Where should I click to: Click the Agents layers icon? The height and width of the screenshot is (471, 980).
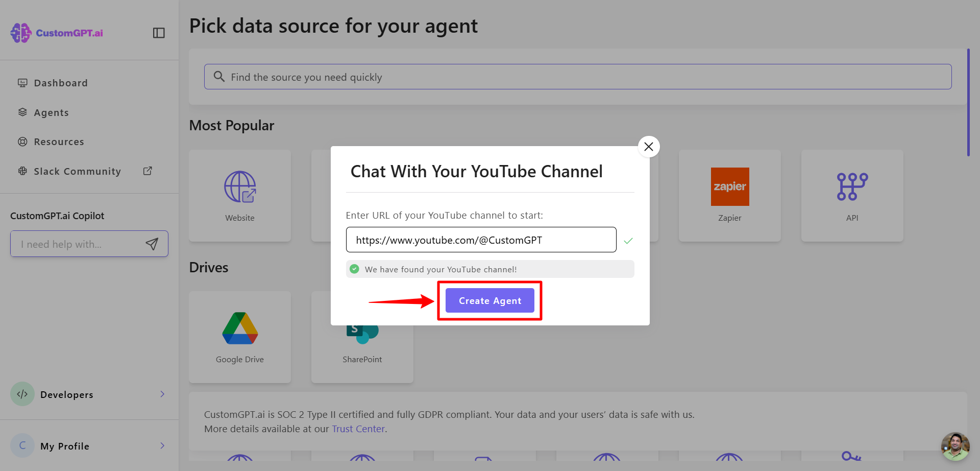tap(22, 112)
